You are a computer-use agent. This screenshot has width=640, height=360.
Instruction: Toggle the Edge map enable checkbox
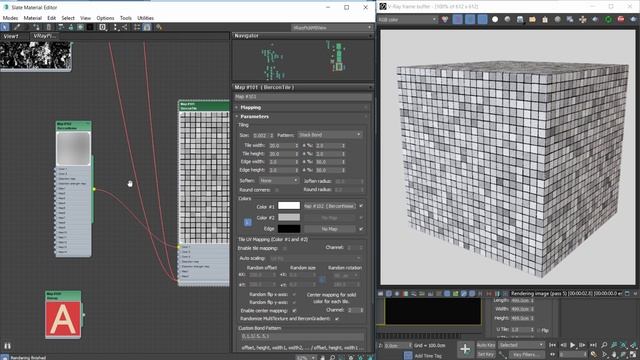(x=361, y=229)
